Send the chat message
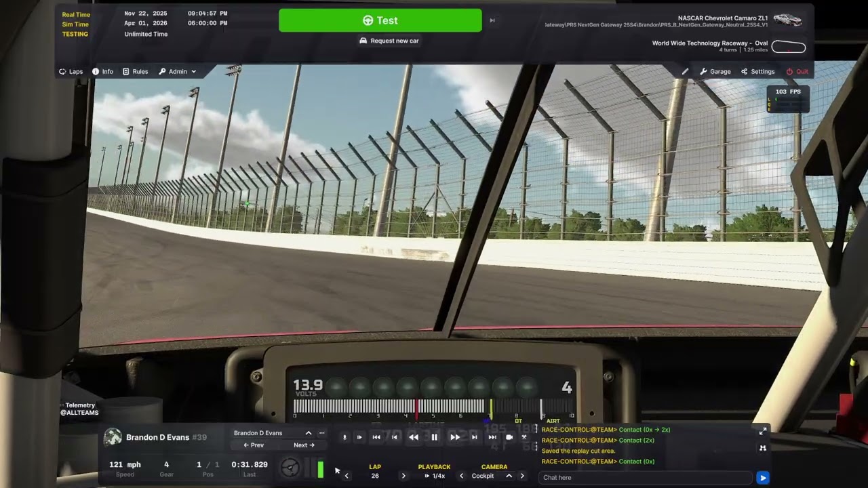This screenshot has width=868, height=488. tap(763, 478)
